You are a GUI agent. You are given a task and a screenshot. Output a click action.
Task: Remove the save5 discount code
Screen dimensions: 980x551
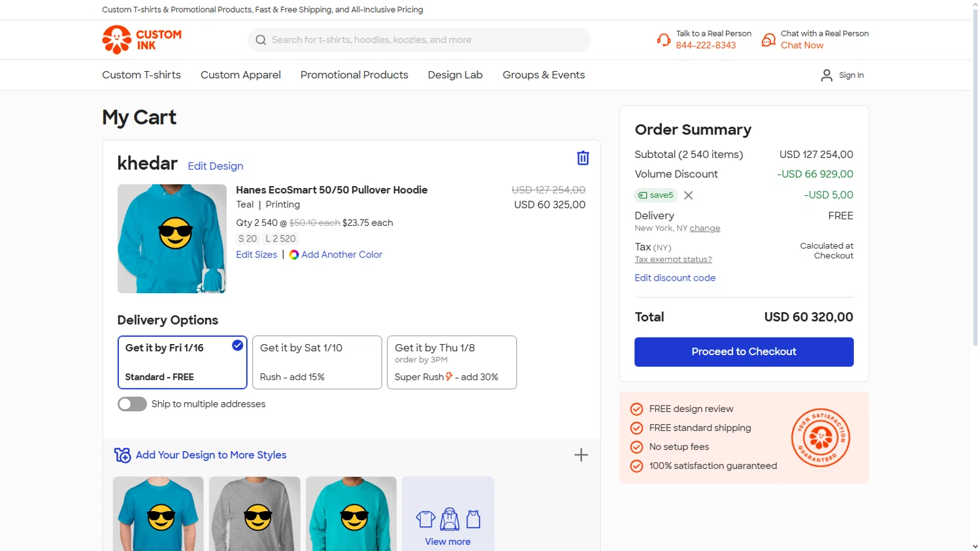click(x=688, y=195)
